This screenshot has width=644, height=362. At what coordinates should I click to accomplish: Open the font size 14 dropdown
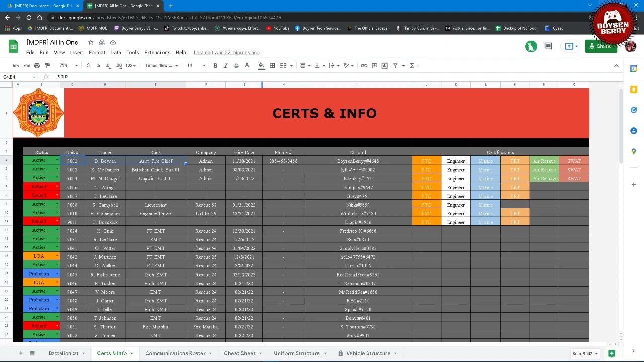click(196, 66)
